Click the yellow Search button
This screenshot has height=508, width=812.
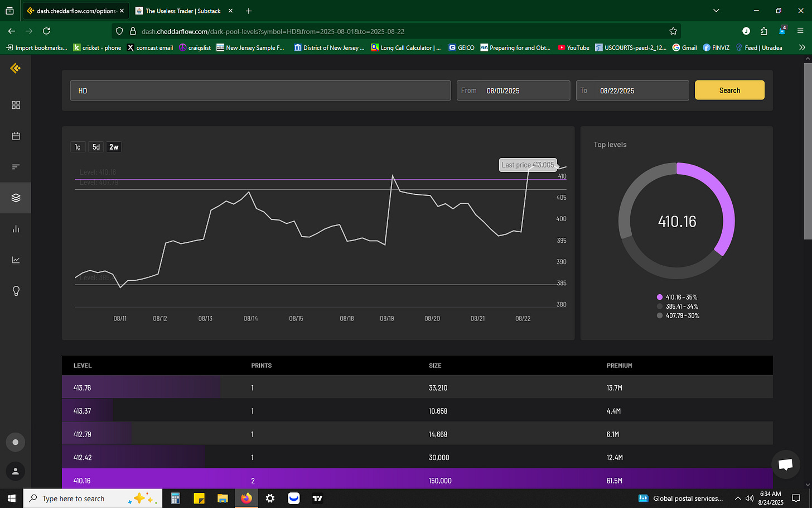(x=729, y=90)
